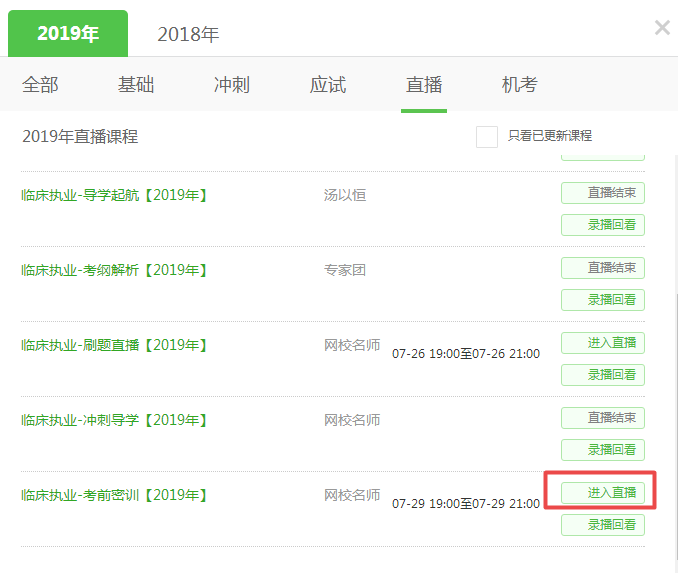Select the 冲刺 category tab
The height and width of the screenshot is (573, 678).
(x=232, y=85)
